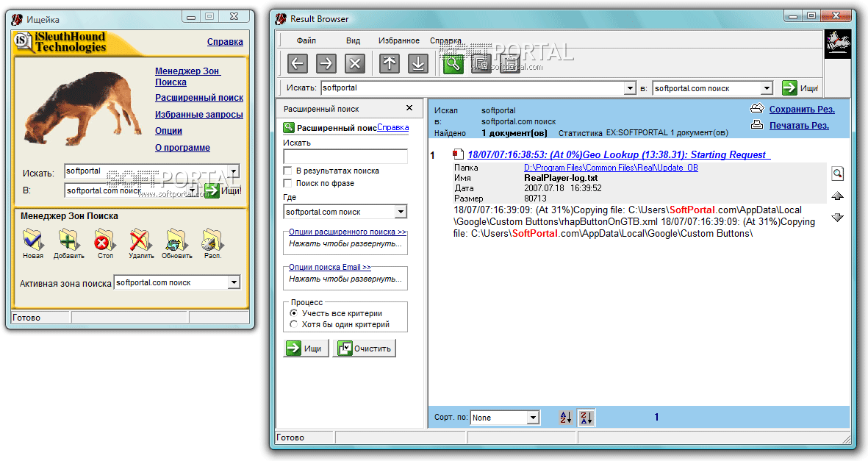Screen dimensions: 868x461
Task: Select the Учесть все критерии radio button
Action: tap(294, 313)
